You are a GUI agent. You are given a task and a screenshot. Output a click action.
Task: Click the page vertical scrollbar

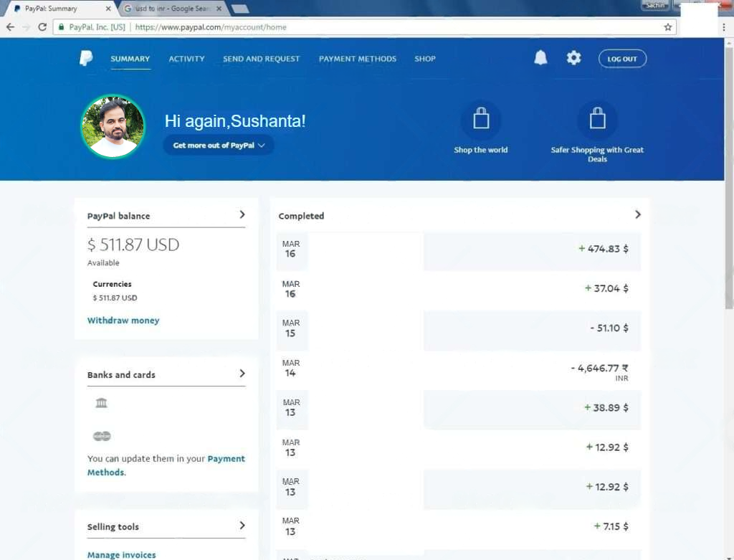(729, 178)
